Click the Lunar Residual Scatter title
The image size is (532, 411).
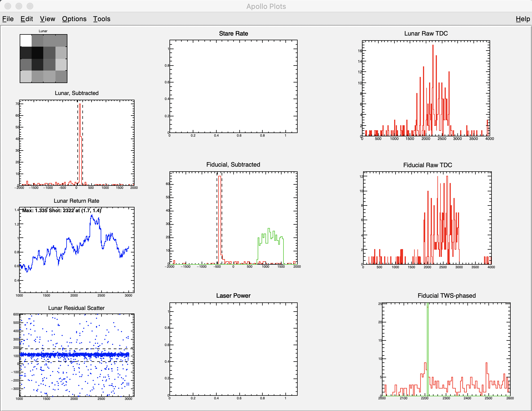point(76,308)
